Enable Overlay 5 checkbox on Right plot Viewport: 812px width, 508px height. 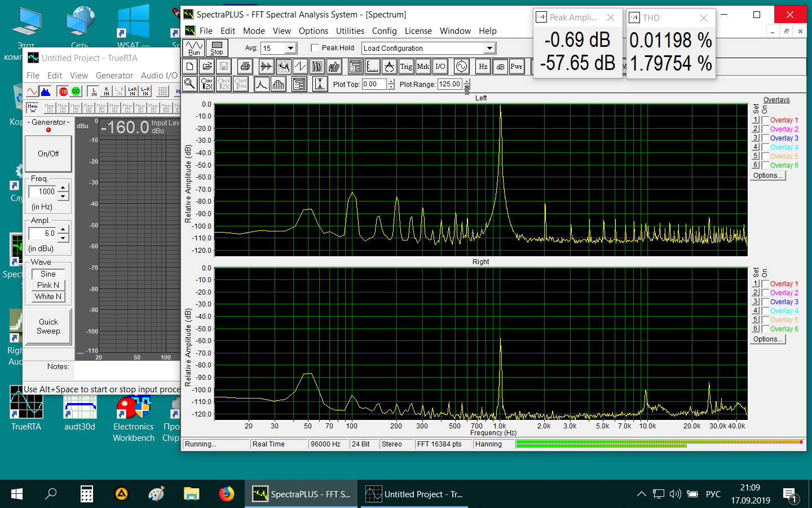[766, 320]
